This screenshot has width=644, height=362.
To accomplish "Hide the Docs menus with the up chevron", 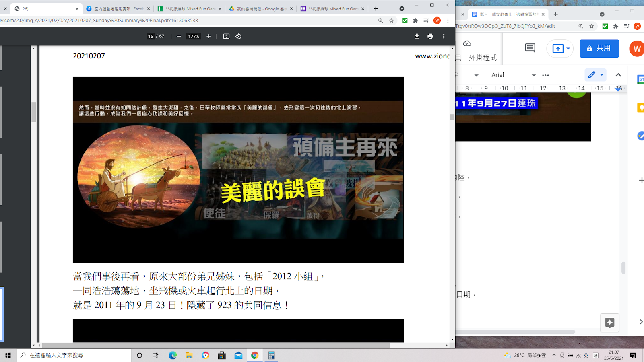I will pos(618,75).
